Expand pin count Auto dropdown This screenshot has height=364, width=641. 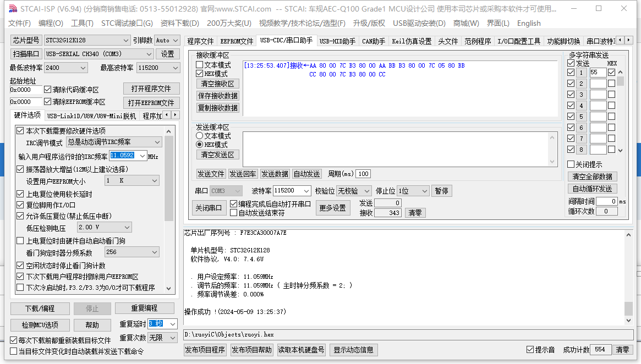click(x=176, y=40)
